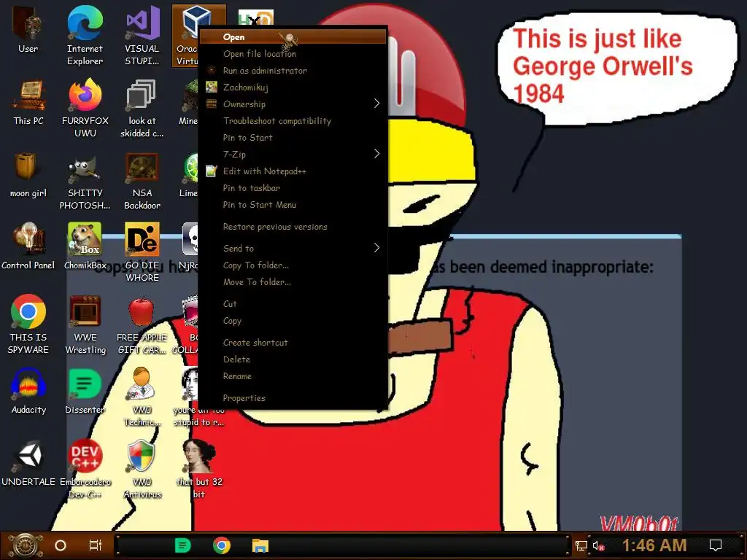The image size is (747, 560).
Task: Select Zachomikuj menu entry
Action: point(293,87)
